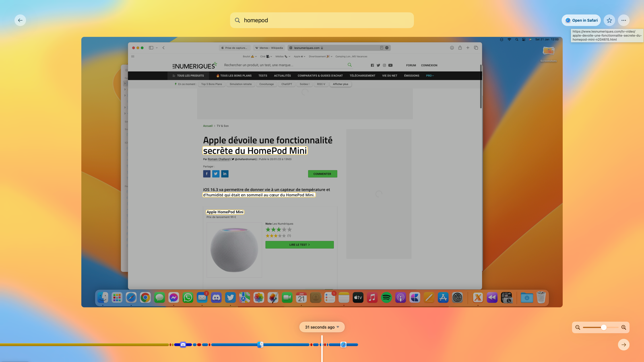Favorite this capture with the star icon

[x=609, y=20]
